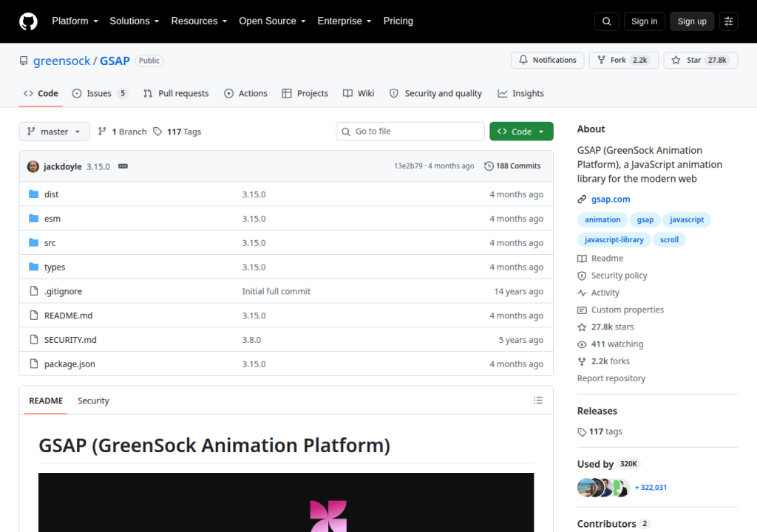Screen dimensions: 757x532
Task: Select the Code tab
Action: coord(41,93)
